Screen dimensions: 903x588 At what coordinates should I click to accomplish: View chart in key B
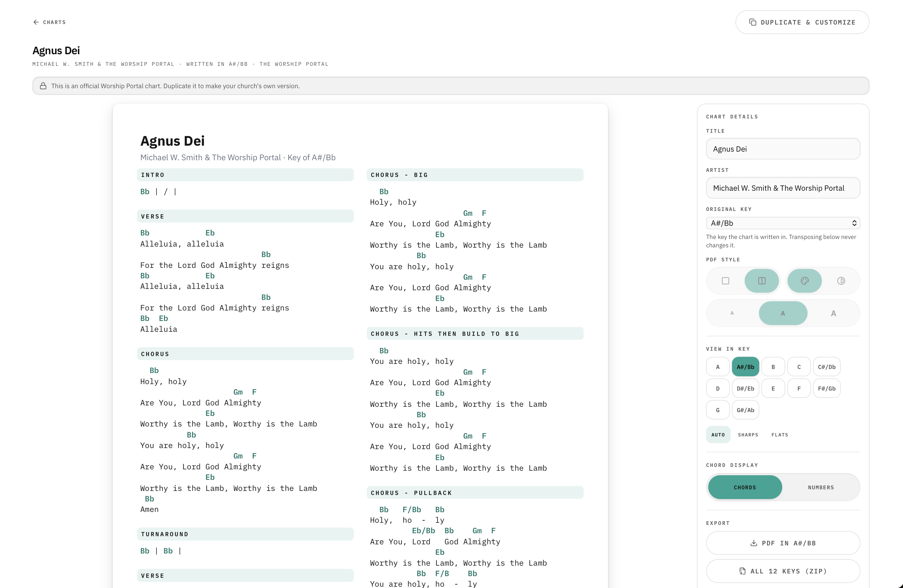773,367
